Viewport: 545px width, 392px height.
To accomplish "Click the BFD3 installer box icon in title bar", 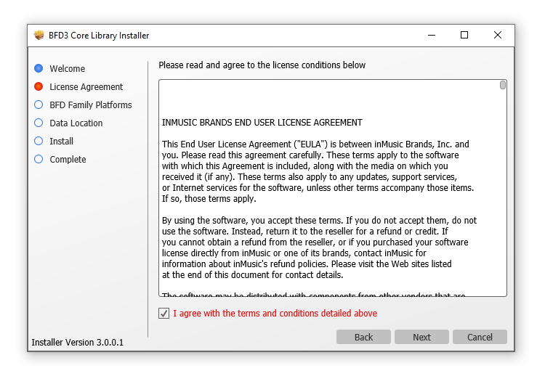I will coord(39,36).
